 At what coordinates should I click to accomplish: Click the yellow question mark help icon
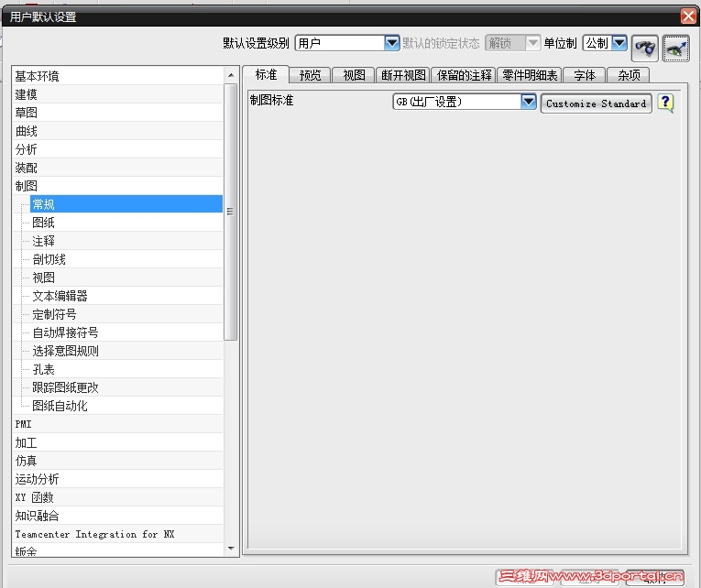[x=665, y=103]
